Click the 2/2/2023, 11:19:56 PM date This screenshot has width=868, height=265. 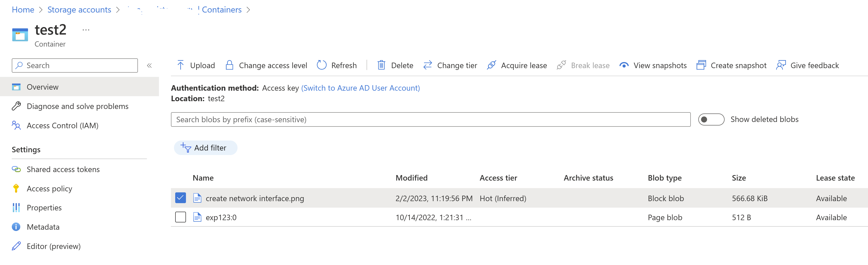434,198
